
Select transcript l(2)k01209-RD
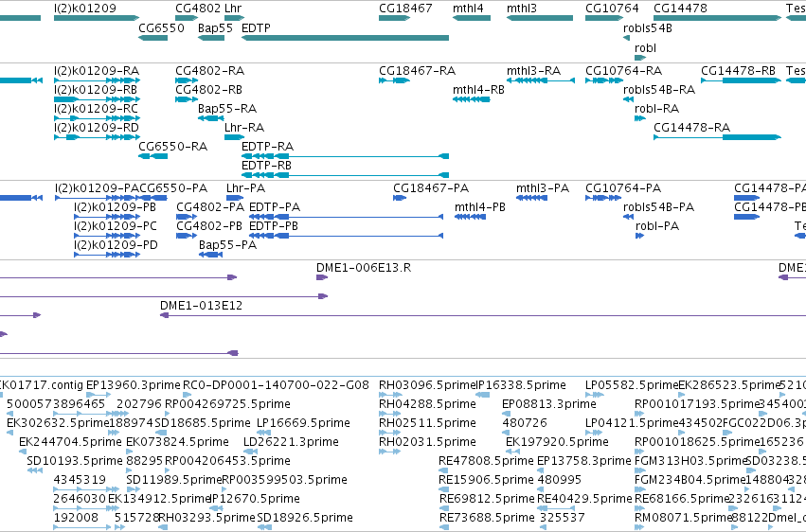click(97, 128)
